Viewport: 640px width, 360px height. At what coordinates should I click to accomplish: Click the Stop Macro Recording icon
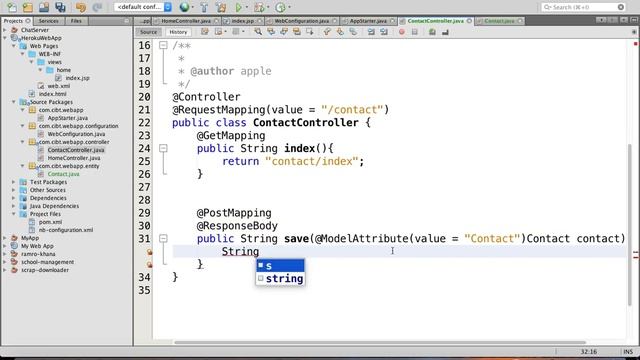(x=415, y=32)
